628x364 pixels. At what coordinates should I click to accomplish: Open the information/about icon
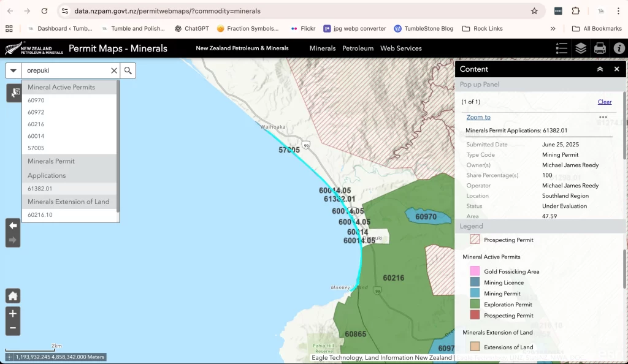(x=619, y=48)
